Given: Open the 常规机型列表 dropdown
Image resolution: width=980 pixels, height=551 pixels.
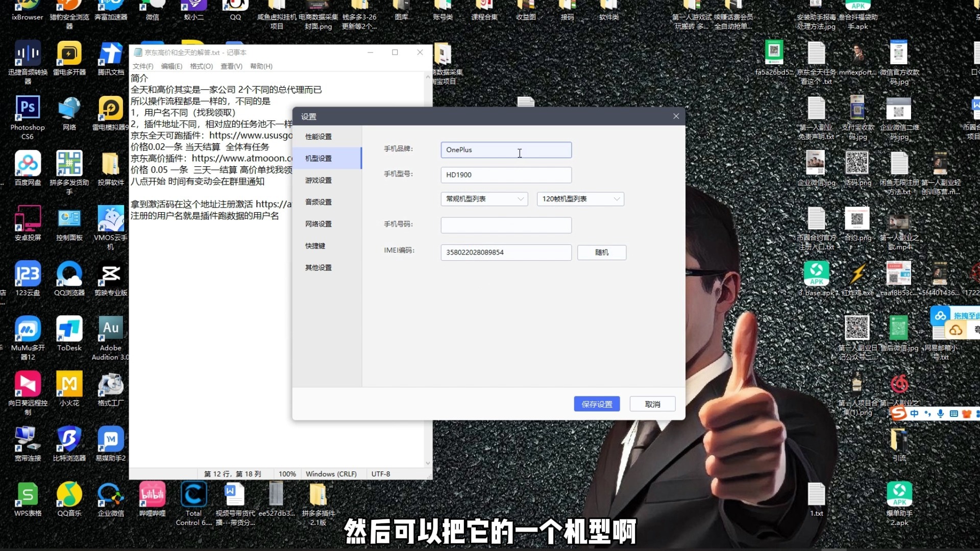Looking at the screenshot, I should (483, 199).
